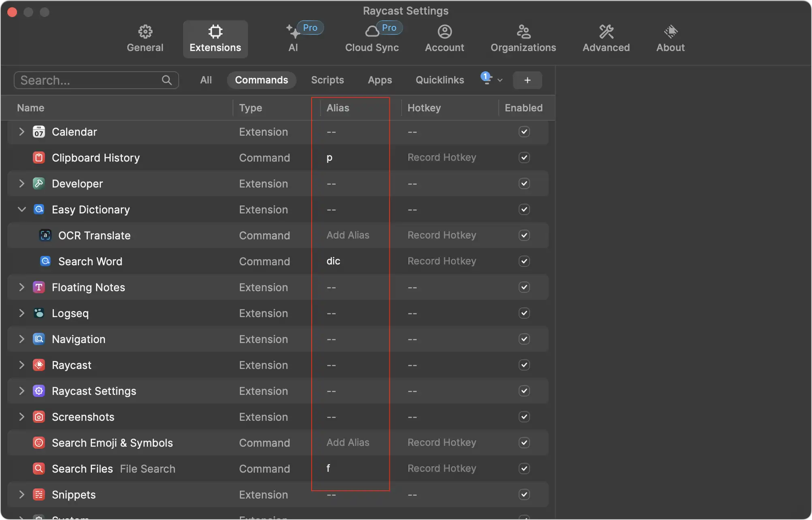Collapse the Easy Dictionary extension
Viewport: 812px width, 520px height.
(22, 209)
